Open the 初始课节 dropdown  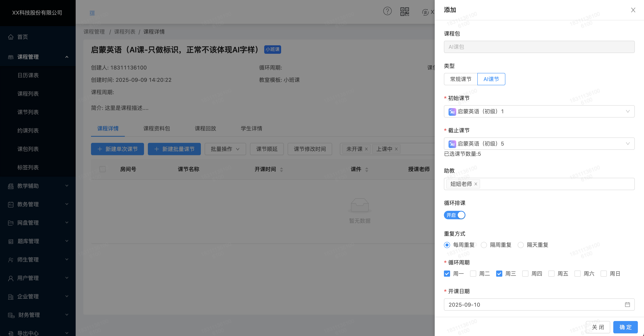(539, 111)
